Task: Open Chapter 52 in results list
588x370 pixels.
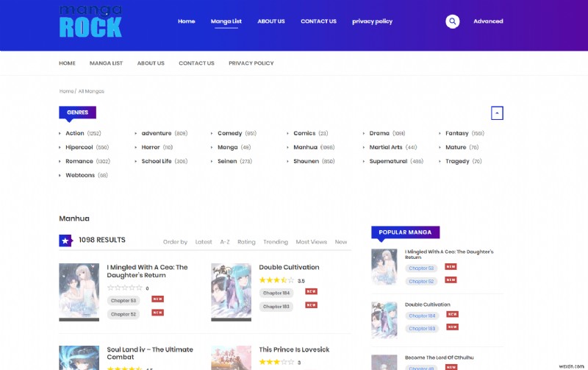Action: coord(123,314)
